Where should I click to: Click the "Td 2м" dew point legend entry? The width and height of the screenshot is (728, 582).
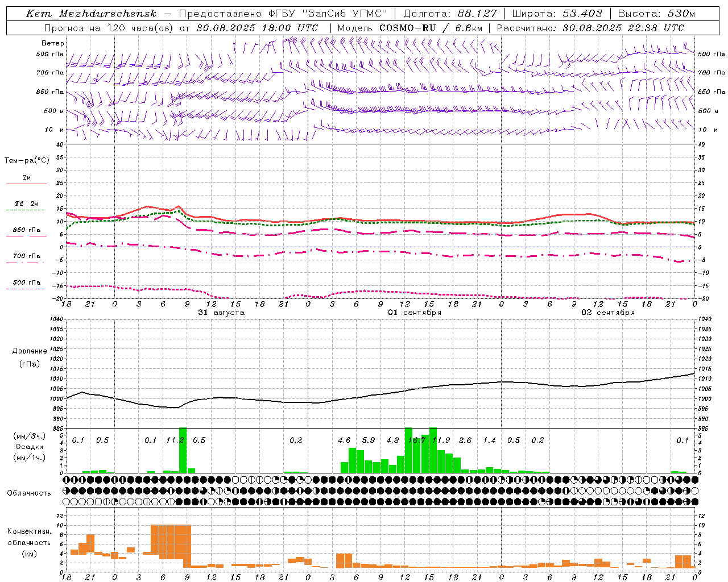point(26,203)
